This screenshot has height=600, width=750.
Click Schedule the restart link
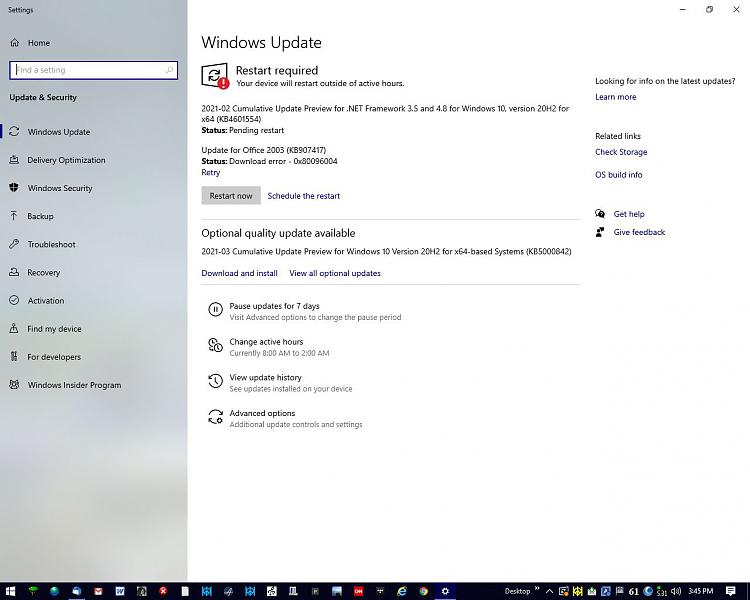coord(304,196)
